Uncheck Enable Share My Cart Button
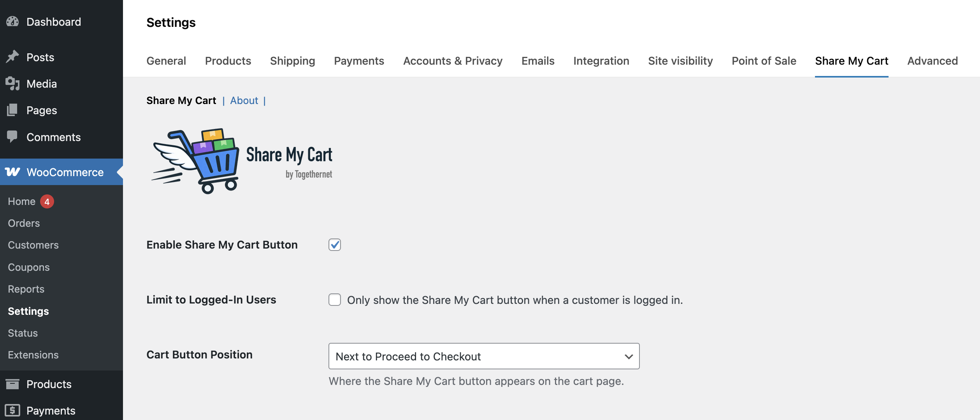This screenshot has width=980, height=420. [334, 245]
